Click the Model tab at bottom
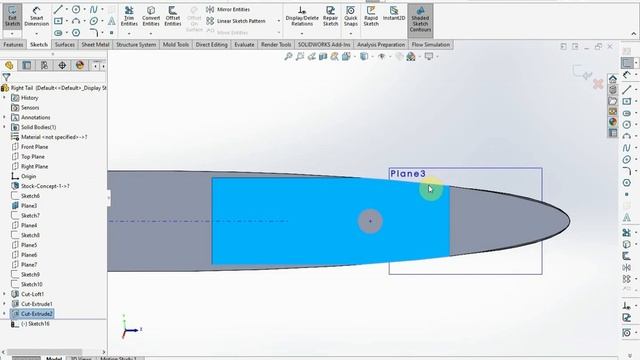 (53, 358)
